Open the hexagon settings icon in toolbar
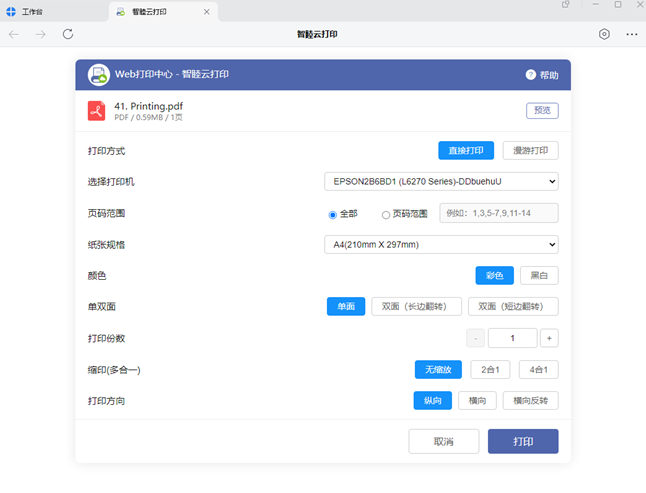This screenshot has width=646, height=493. pos(604,34)
